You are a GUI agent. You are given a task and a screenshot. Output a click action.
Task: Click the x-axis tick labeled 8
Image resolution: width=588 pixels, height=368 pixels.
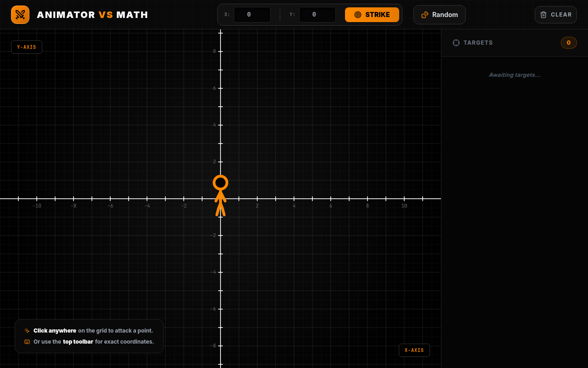(367, 206)
